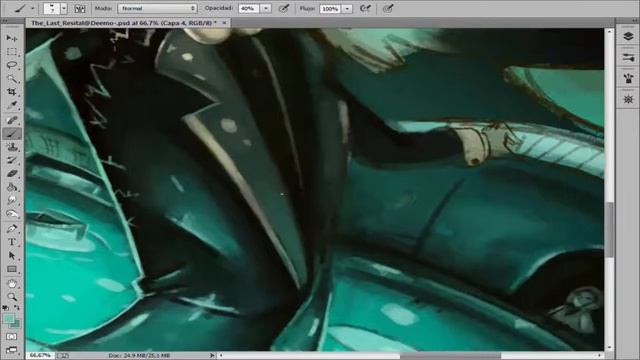640x360 pixels.
Task: Click the horizontal scrollbar thumb
Action: [451, 356]
